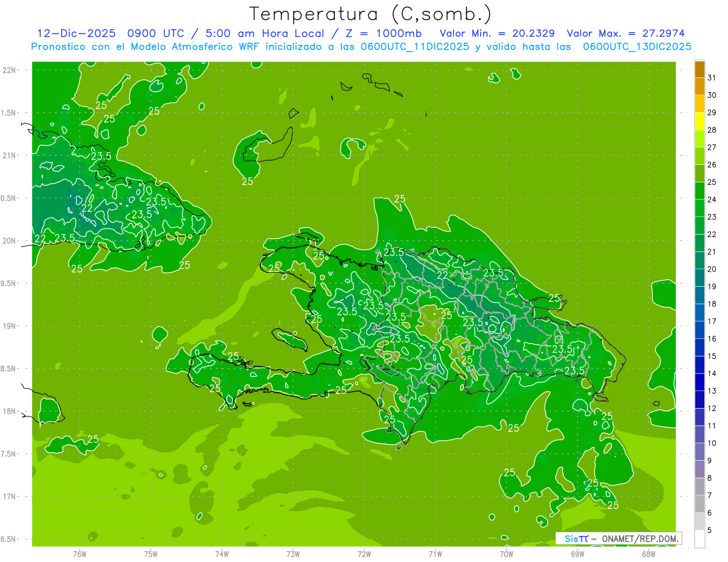Click the '21N' latitude axis label
728x562 pixels.
9,155
